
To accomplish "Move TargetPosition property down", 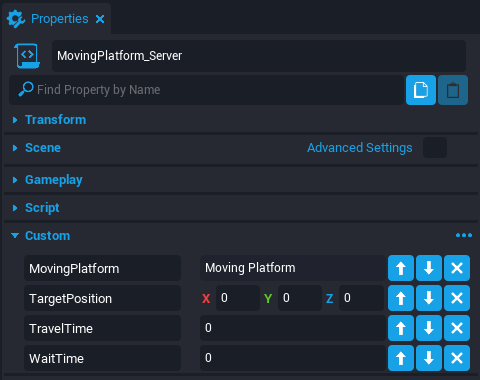I will [429, 298].
